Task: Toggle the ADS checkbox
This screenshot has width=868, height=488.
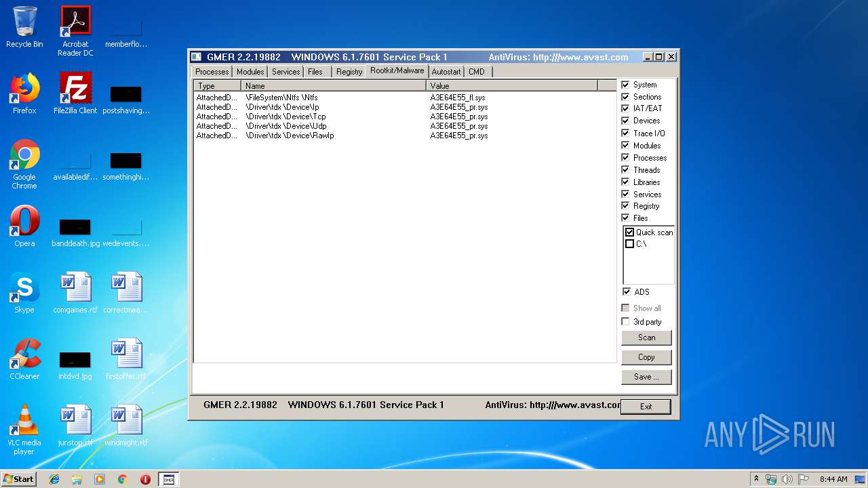Action: 626,292
